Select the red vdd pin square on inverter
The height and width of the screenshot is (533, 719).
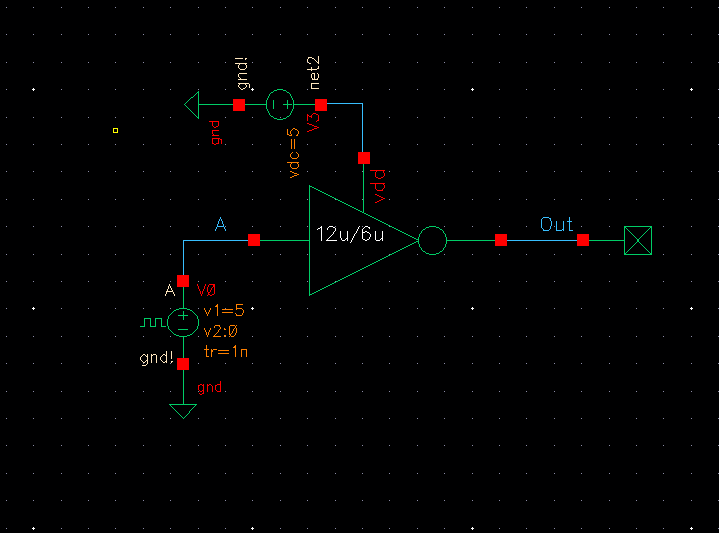[x=364, y=158]
